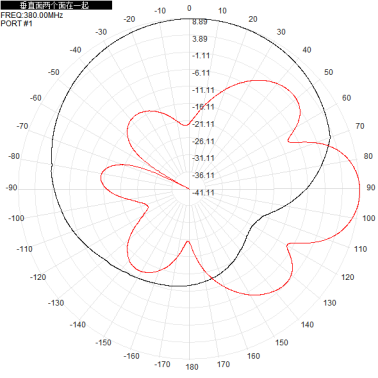Pick the positive 40 degree angle label
Viewport: 378px width, 378px height.
click(307, 50)
